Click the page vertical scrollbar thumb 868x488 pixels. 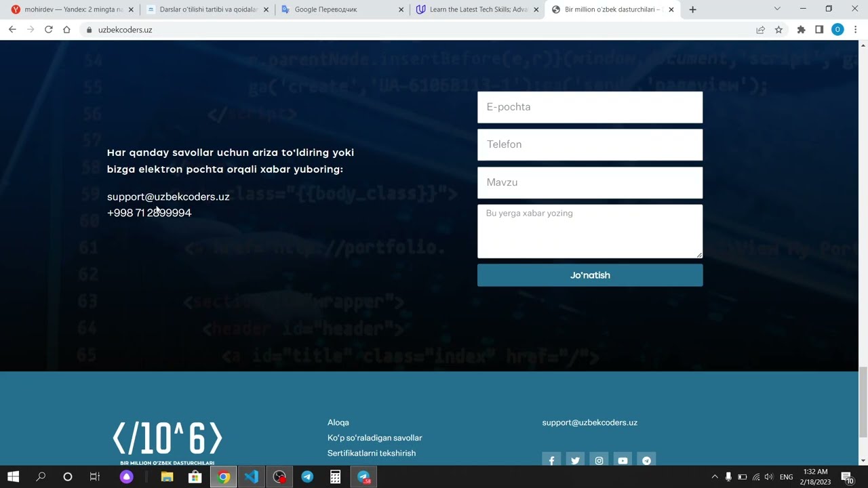tap(863, 402)
